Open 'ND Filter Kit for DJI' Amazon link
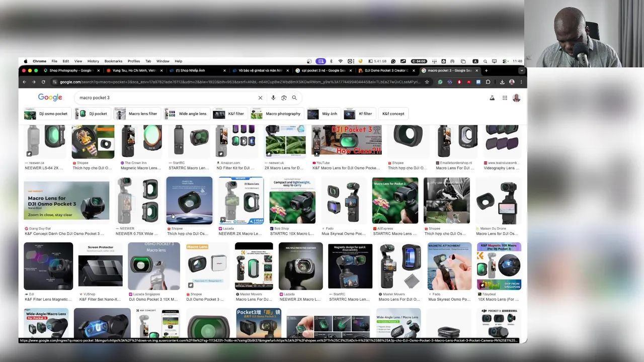This screenshot has width=644, height=362. pyautogui.click(x=236, y=168)
